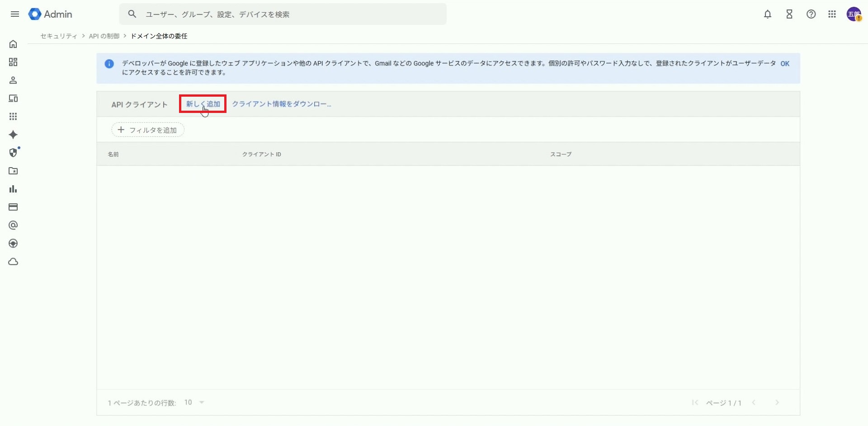Go to API の制御 breadcrumb
The image size is (868, 426).
click(x=104, y=36)
